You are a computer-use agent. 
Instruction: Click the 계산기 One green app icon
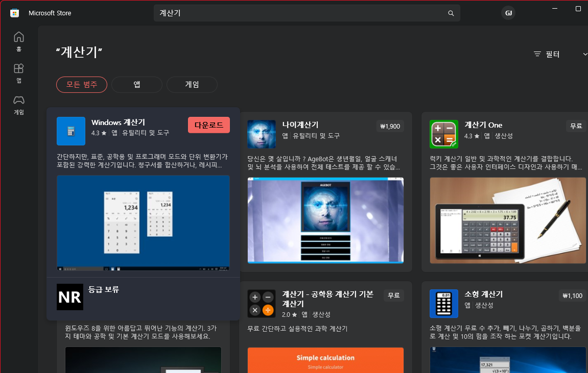[444, 134]
